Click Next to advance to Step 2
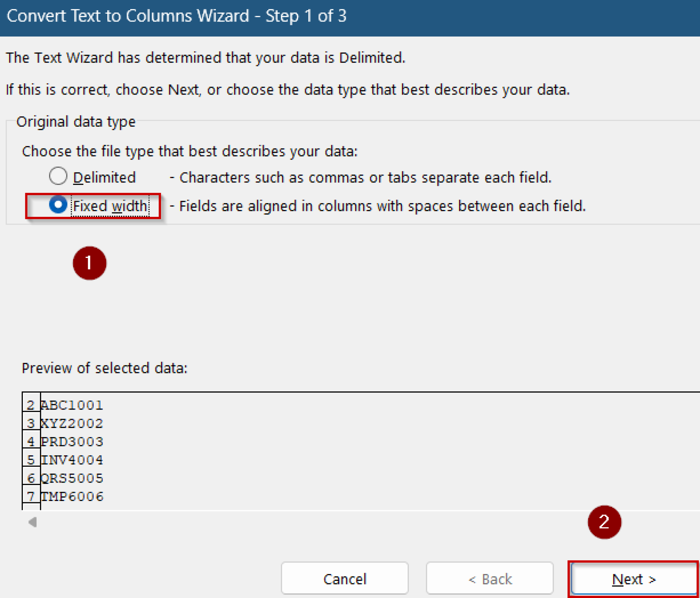Screen dimensions: 700x598 634,579
